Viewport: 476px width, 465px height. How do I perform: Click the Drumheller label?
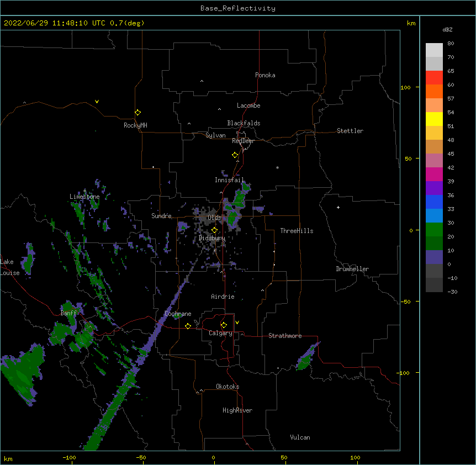pyautogui.click(x=352, y=269)
